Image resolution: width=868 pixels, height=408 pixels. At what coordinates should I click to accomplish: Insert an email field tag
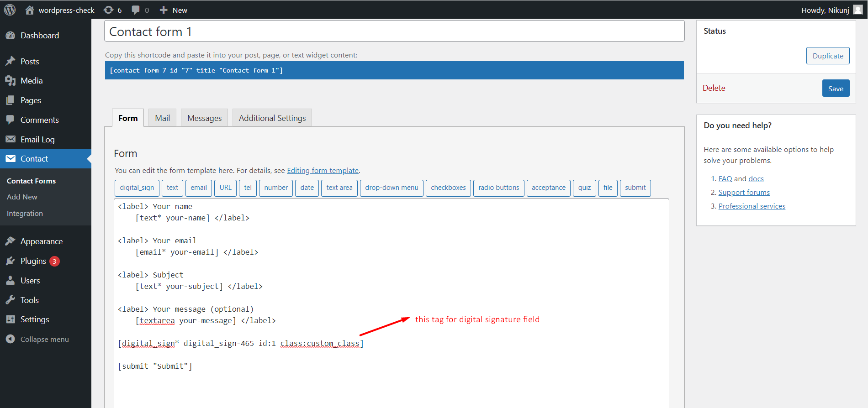click(x=199, y=188)
